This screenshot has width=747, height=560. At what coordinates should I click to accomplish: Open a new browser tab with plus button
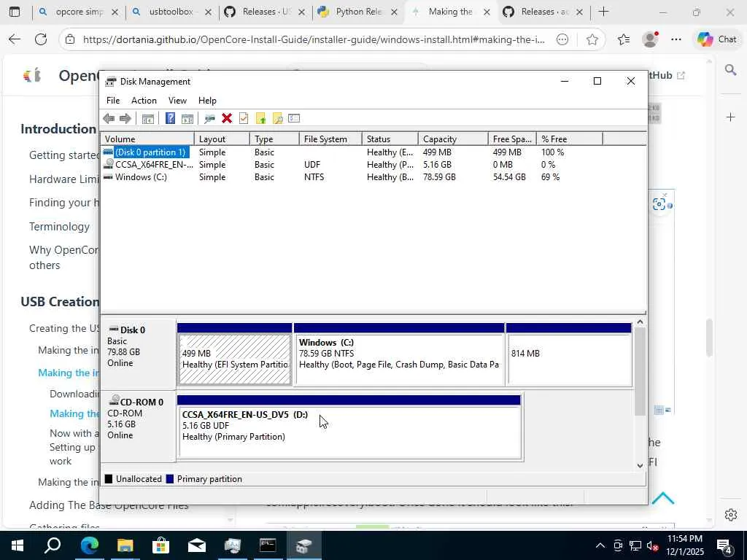point(603,12)
